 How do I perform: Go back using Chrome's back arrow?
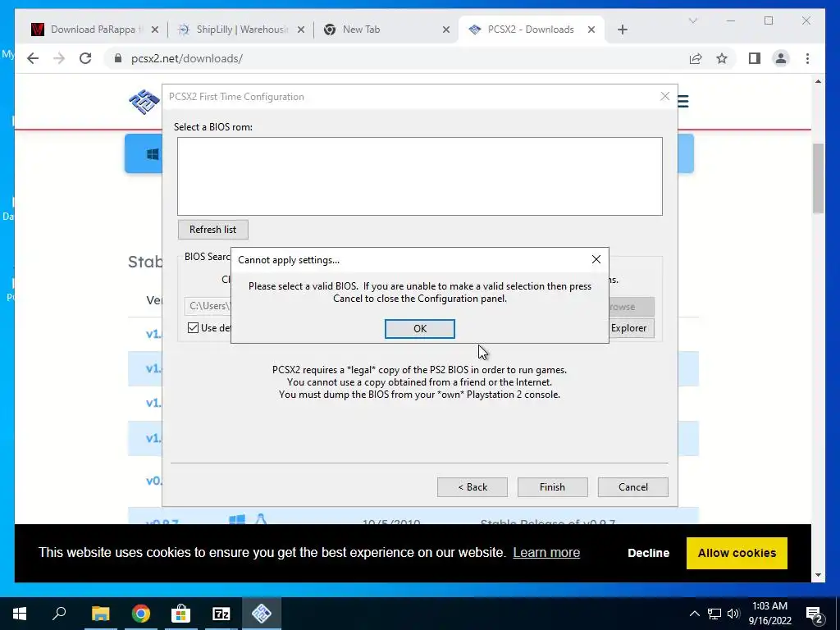pyautogui.click(x=33, y=58)
